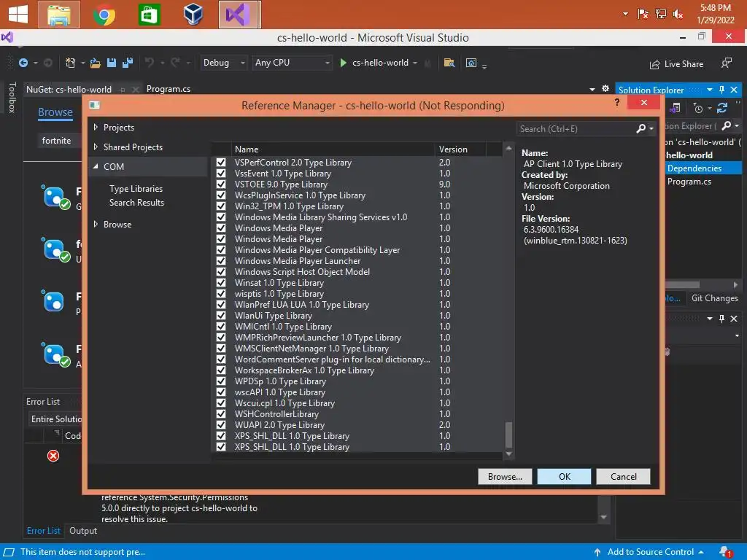Image resolution: width=747 pixels, height=560 pixels.
Task: Uncheck Windows Media Player Launcher checkbox
Action: click(x=221, y=261)
